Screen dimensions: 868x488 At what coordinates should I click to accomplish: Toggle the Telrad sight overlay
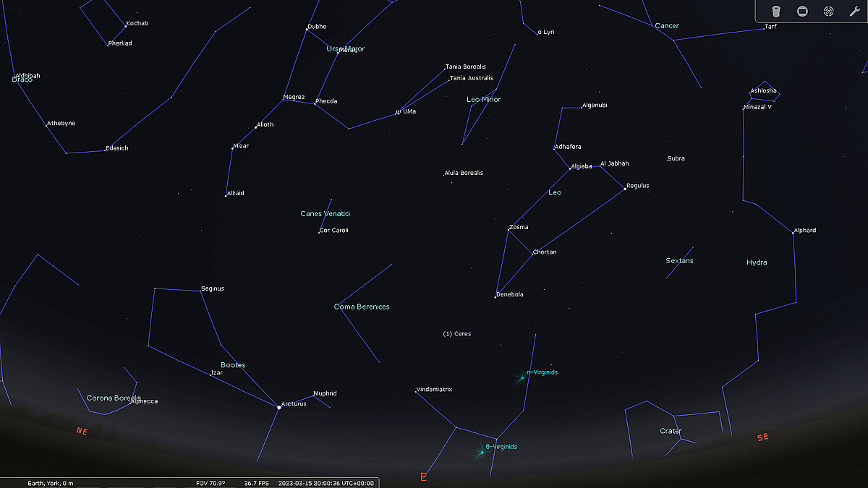828,12
